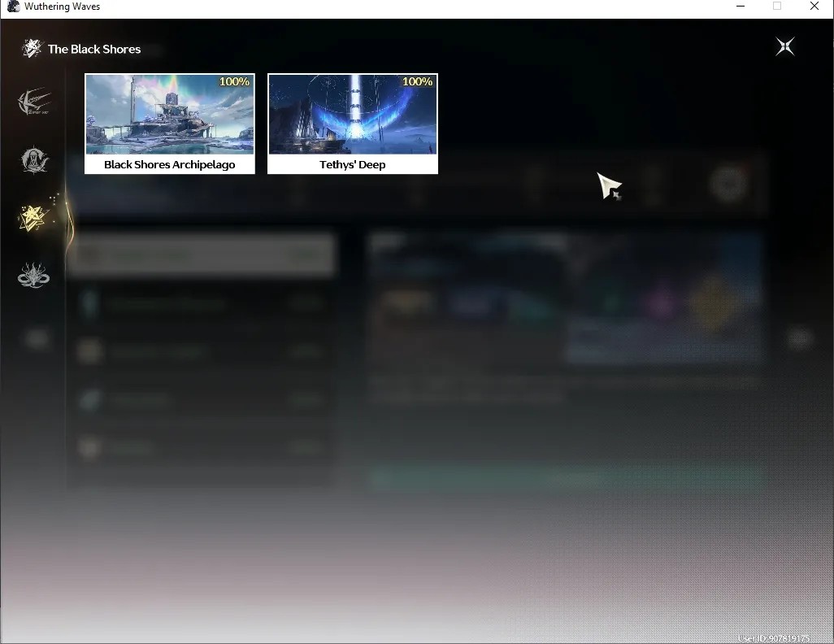Screen dimensions: 834x644
Task: Click the 100% label on Black Shores Archipelago
Action: pyautogui.click(x=234, y=81)
